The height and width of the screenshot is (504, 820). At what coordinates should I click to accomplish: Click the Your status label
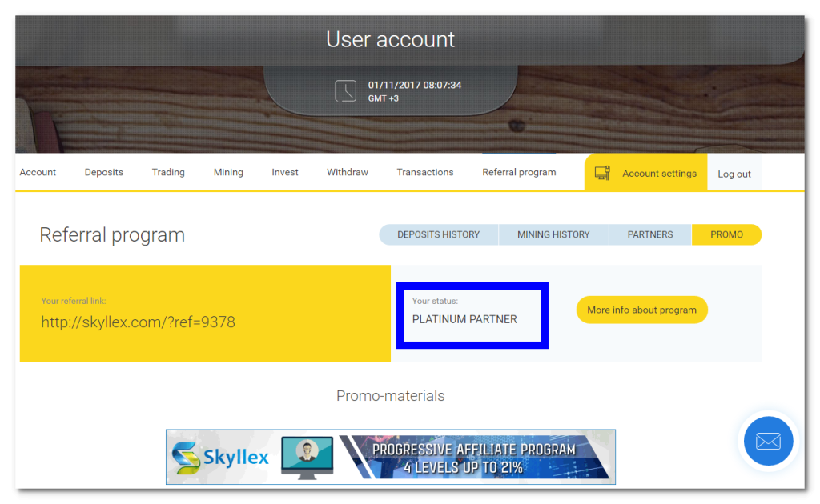click(x=435, y=301)
